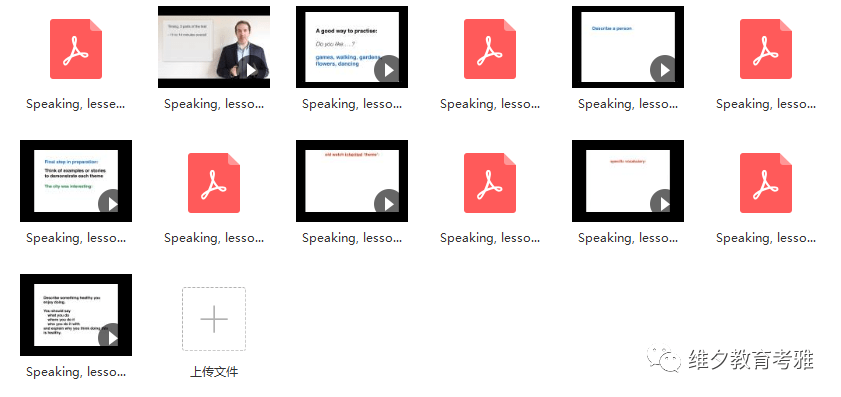Open the PDF icon between the two top-row slide videos
The image size is (841, 397).
pos(490,49)
